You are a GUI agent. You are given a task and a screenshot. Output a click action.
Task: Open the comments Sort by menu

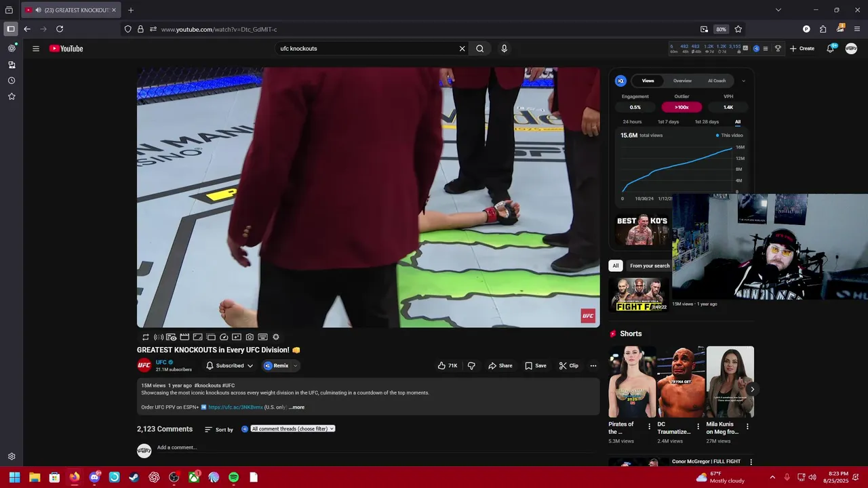click(219, 429)
